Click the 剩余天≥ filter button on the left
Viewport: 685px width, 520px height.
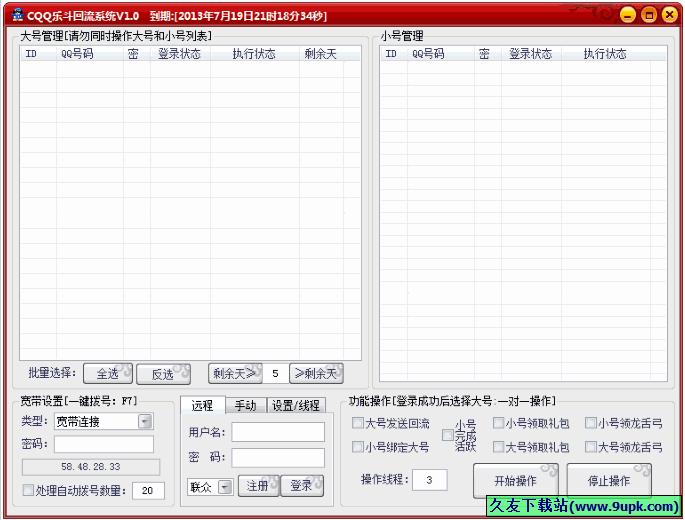pos(235,374)
